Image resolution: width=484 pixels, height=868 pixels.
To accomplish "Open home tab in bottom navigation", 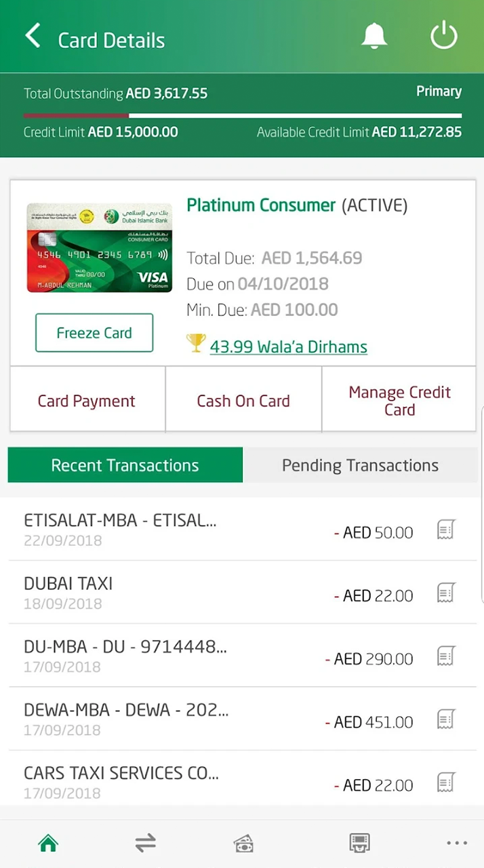I will 48,843.
